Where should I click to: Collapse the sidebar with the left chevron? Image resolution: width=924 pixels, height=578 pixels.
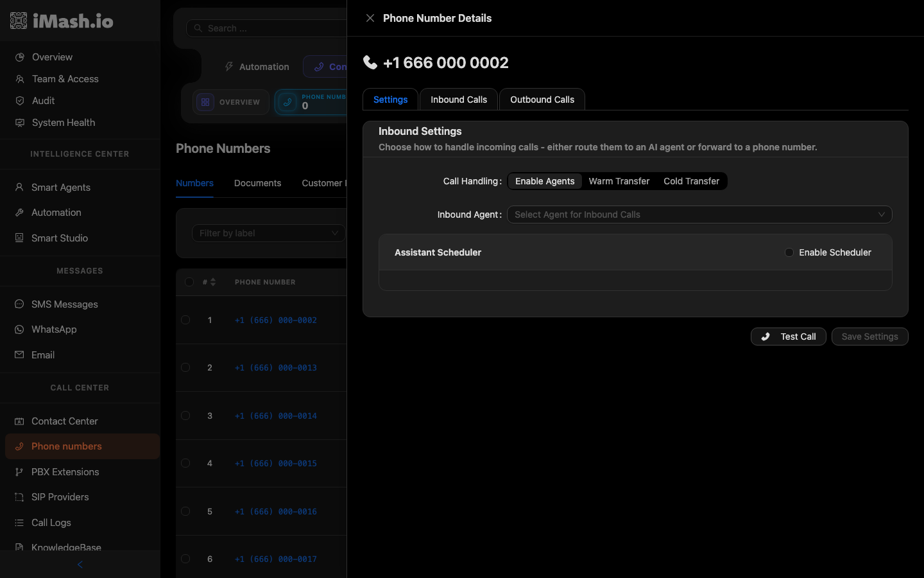coord(80,565)
